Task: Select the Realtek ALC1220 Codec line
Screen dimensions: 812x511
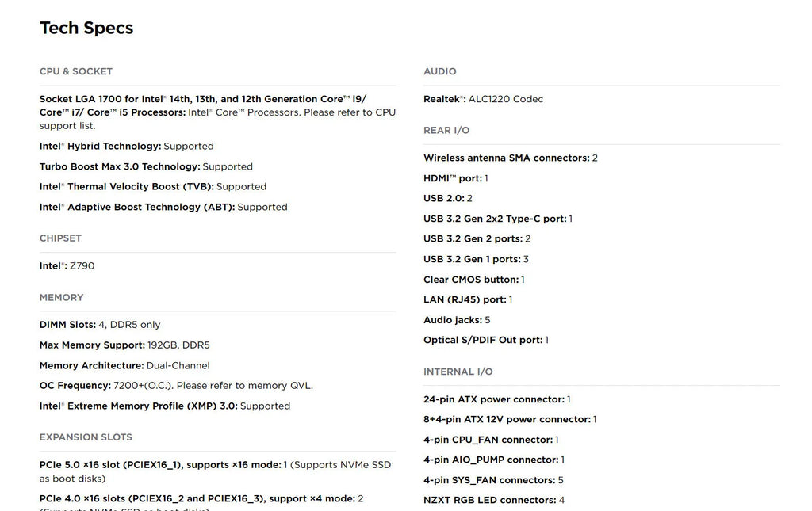Action: (x=483, y=99)
